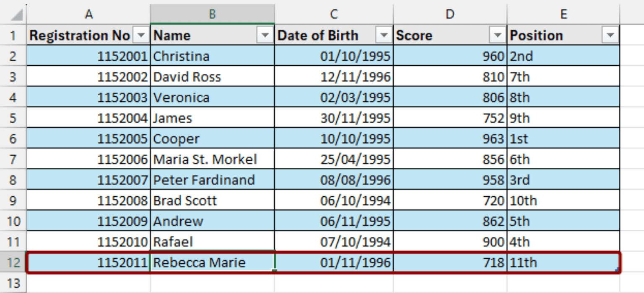
Task: Open the Score column filter dropdown
Action: coord(497,35)
